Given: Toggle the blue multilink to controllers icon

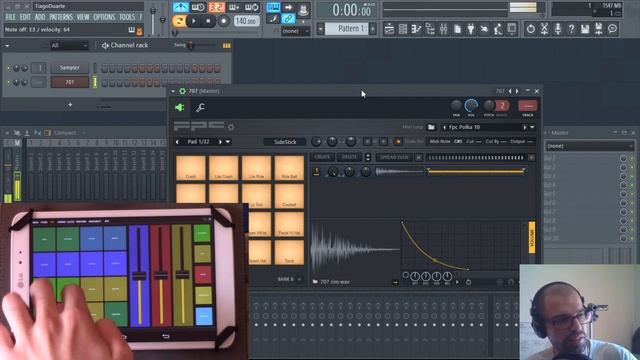Looking at the screenshot, I should coord(288,18).
